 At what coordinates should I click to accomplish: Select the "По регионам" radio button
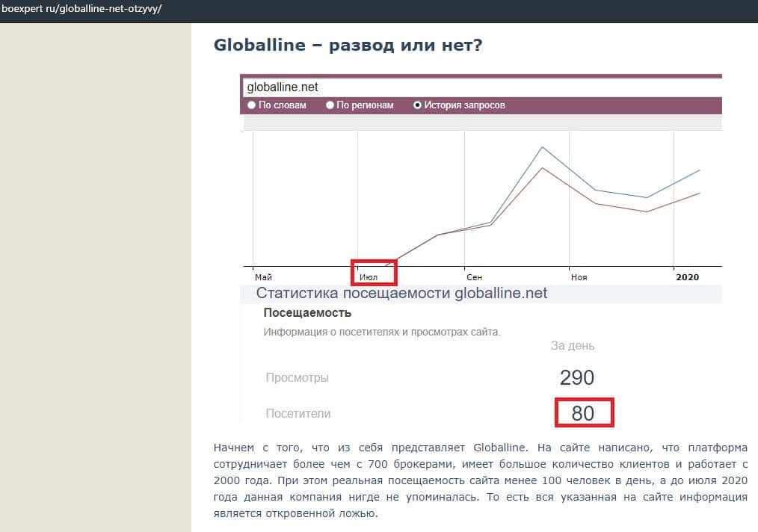click(330, 105)
